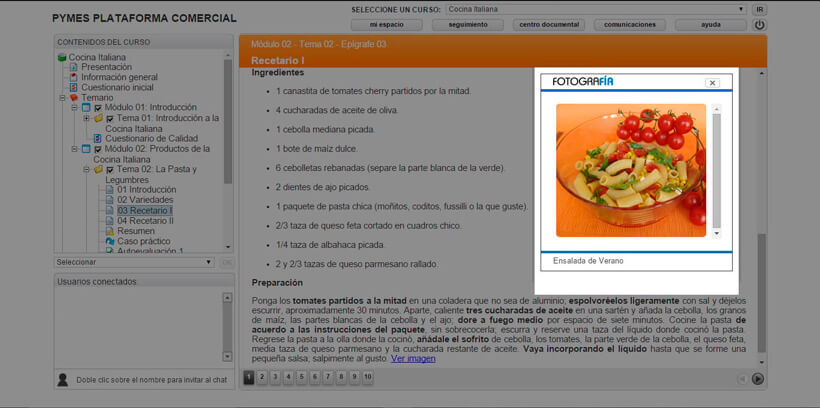Open the ayuda menu
Image resolution: width=820 pixels, height=408 pixels.
click(711, 25)
